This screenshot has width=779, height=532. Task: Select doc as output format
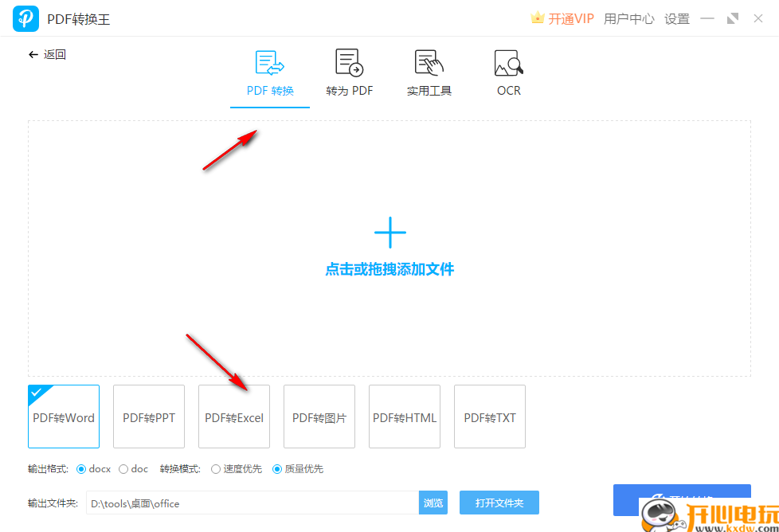click(122, 469)
